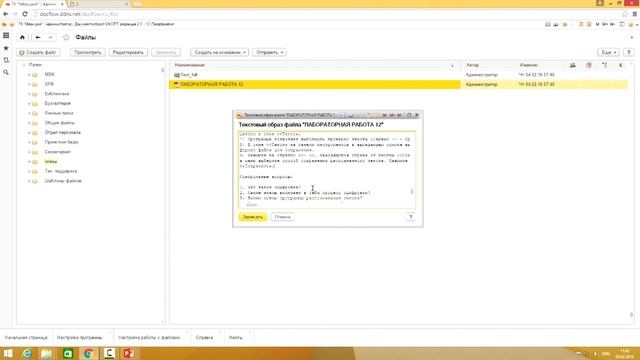
Task: Switch to the Начальная страница tab
Action: click(x=26, y=338)
